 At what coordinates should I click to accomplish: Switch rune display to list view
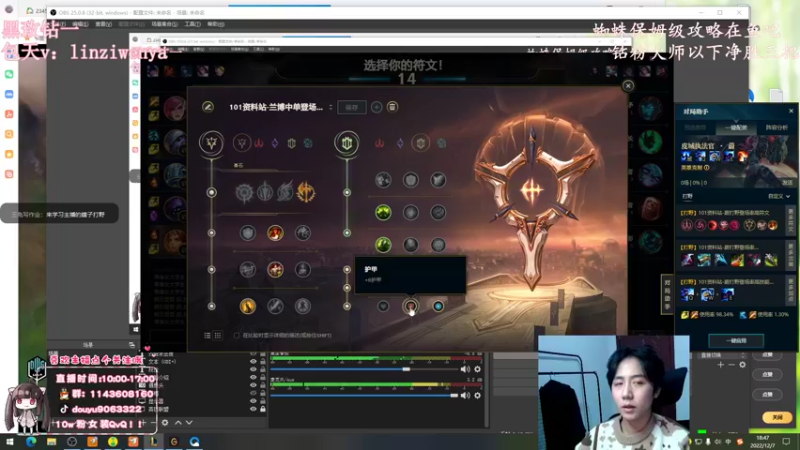click(208, 335)
